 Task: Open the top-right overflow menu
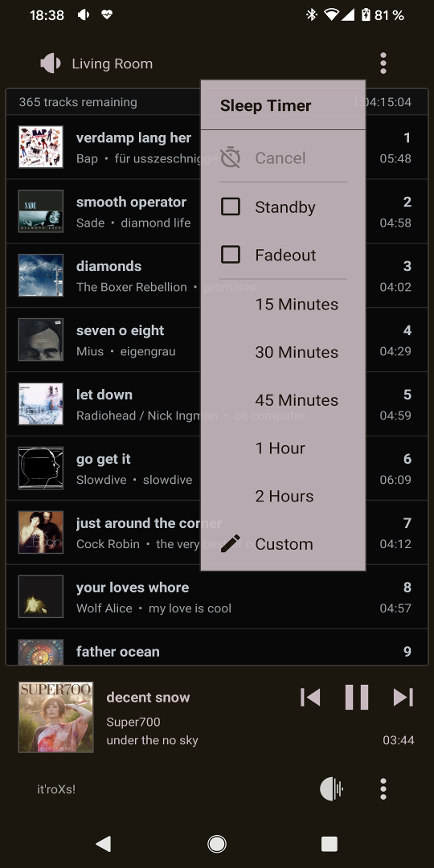point(383,63)
